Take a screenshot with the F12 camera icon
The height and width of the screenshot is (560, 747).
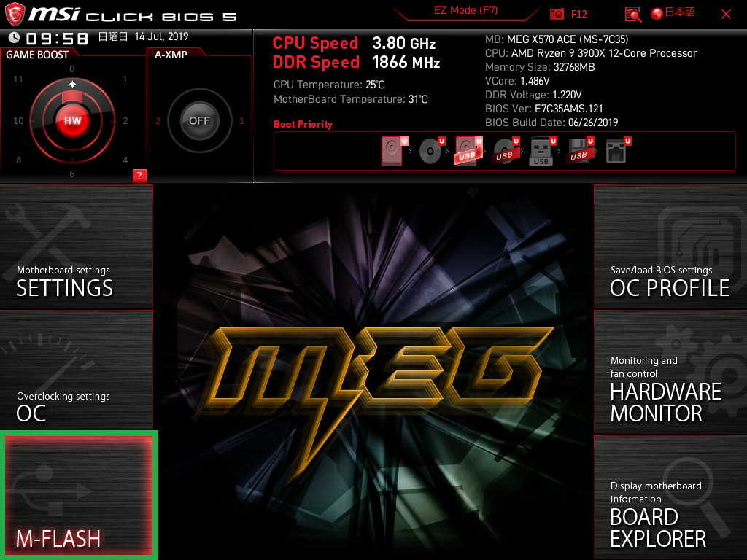556,14
